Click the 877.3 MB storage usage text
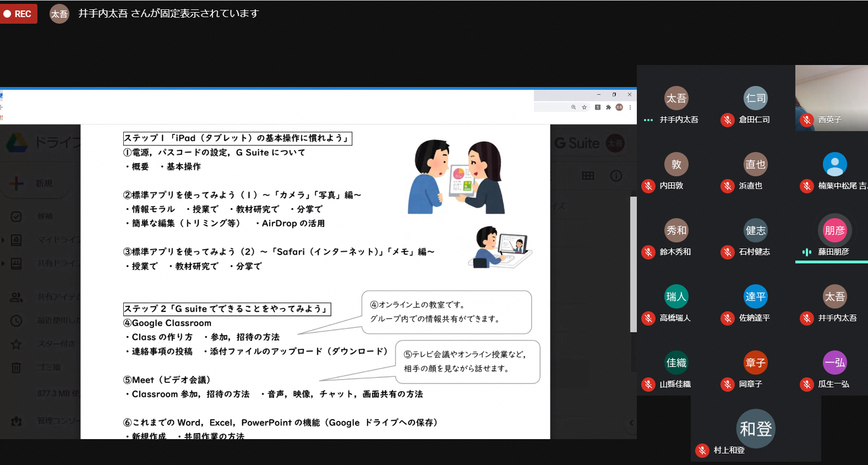Image resolution: width=868 pixels, height=465 pixels. tap(58, 393)
